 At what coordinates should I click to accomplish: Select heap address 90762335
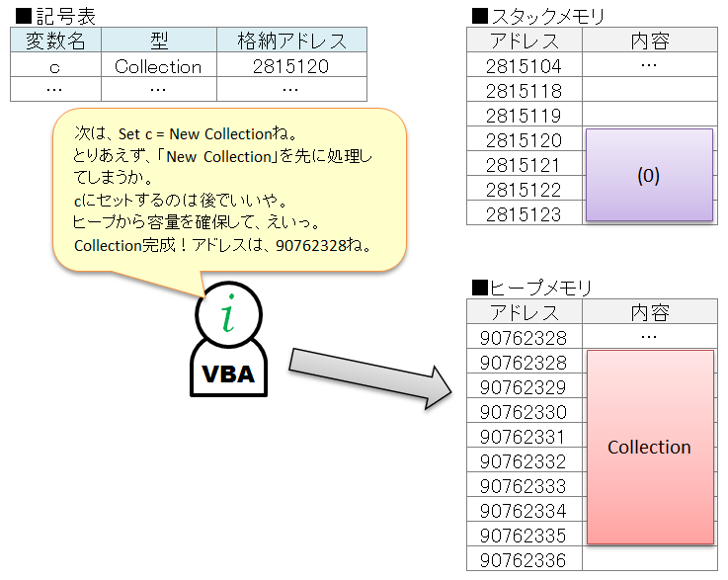click(x=525, y=534)
